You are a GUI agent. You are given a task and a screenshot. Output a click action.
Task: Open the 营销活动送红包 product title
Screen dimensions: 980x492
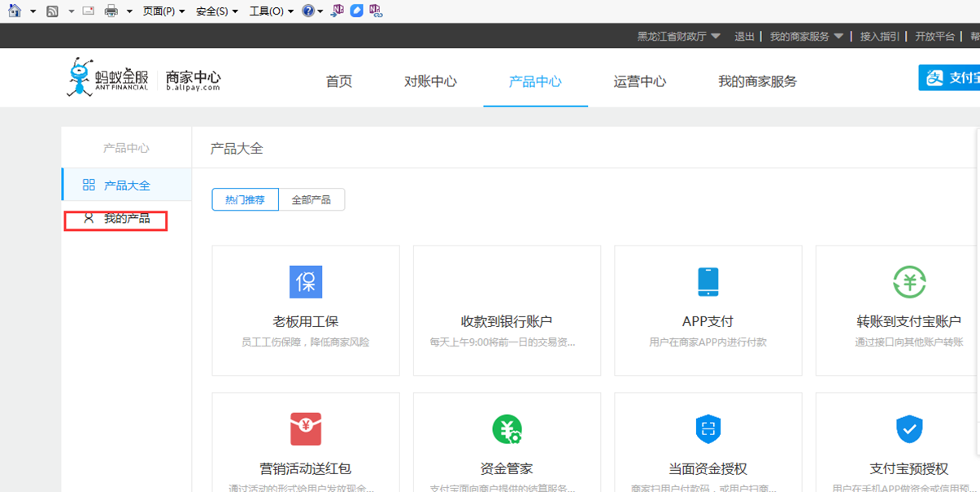pyautogui.click(x=305, y=468)
